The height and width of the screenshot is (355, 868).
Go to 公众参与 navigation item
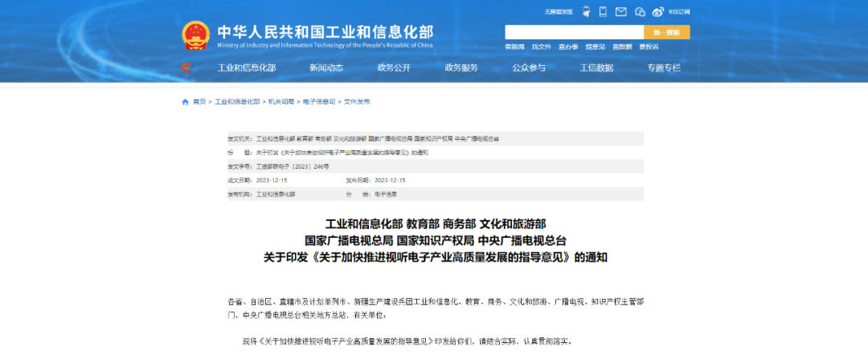pos(529,68)
